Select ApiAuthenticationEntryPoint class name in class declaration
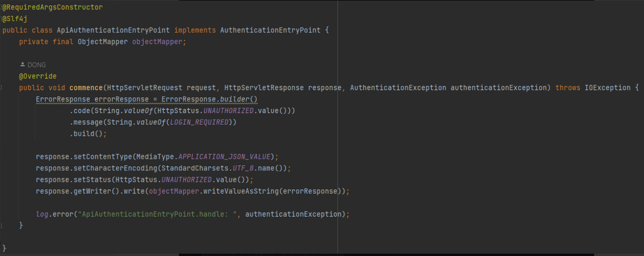The image size is (644, 256). click(114, 30)
